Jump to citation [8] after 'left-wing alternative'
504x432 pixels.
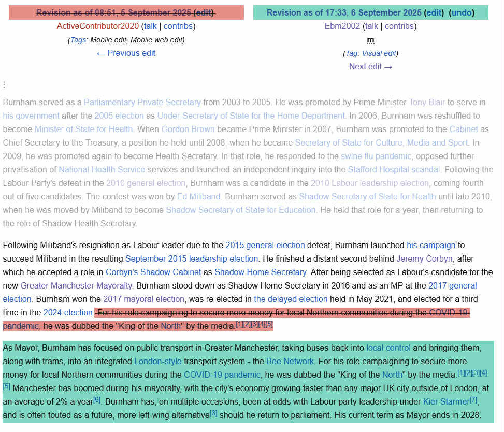[213, 414]
